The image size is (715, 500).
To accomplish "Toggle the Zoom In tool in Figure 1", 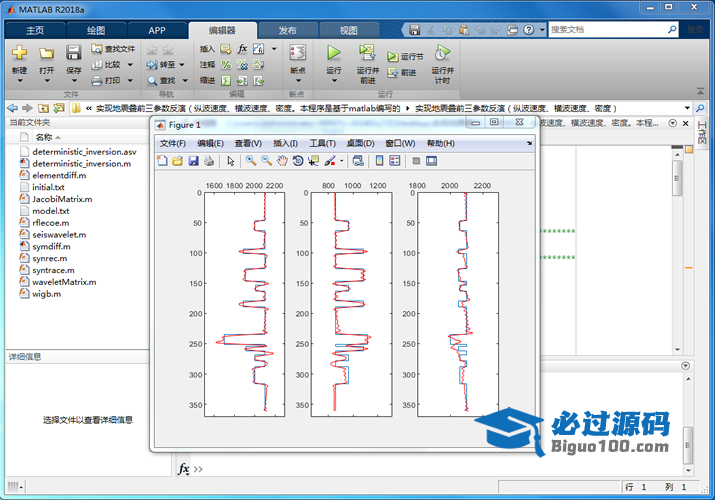I will (x=250, y=160).
